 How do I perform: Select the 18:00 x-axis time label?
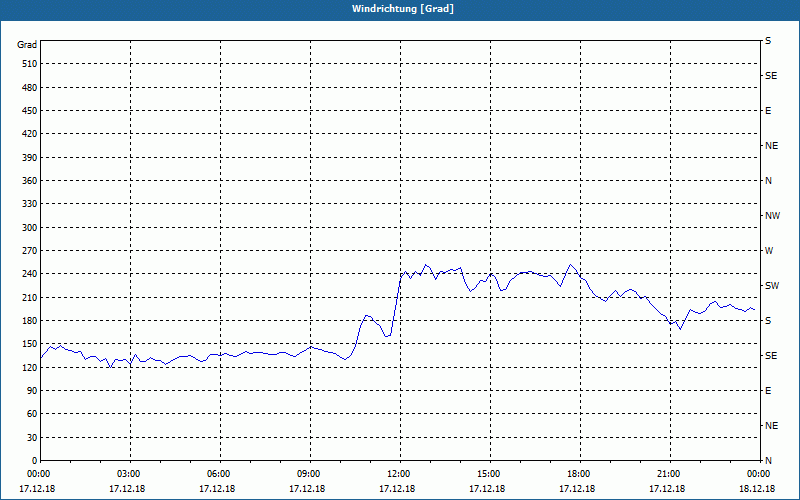tap(581, 474)
